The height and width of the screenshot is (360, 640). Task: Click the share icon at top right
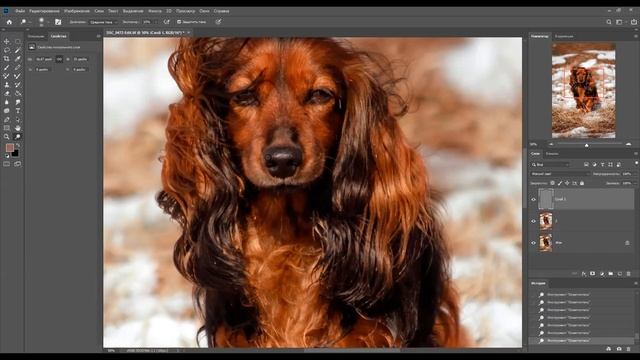tap(634, 22)
